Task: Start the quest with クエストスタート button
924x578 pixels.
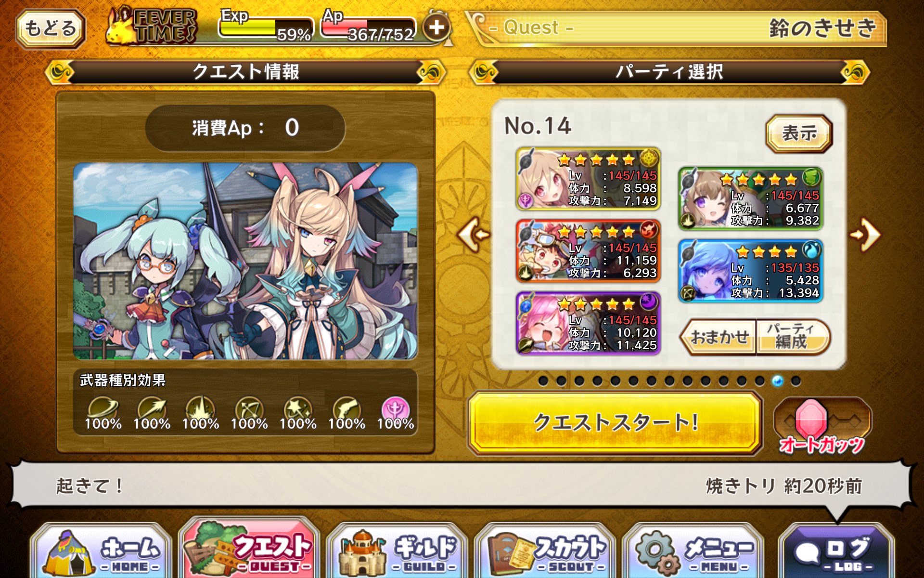Action: (x=615, y=423)
